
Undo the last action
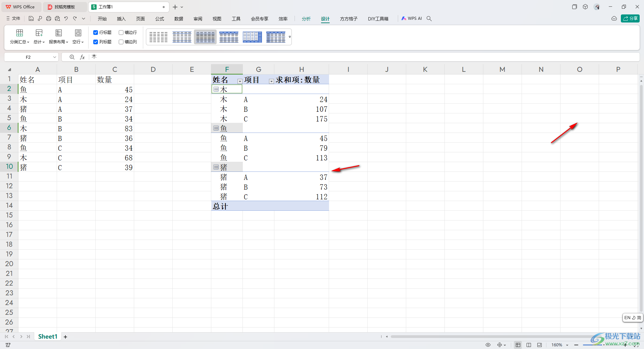[66, 19]
